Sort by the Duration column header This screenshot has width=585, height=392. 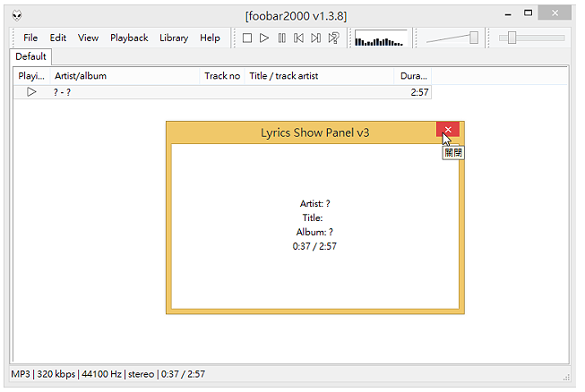pos(413,76)
